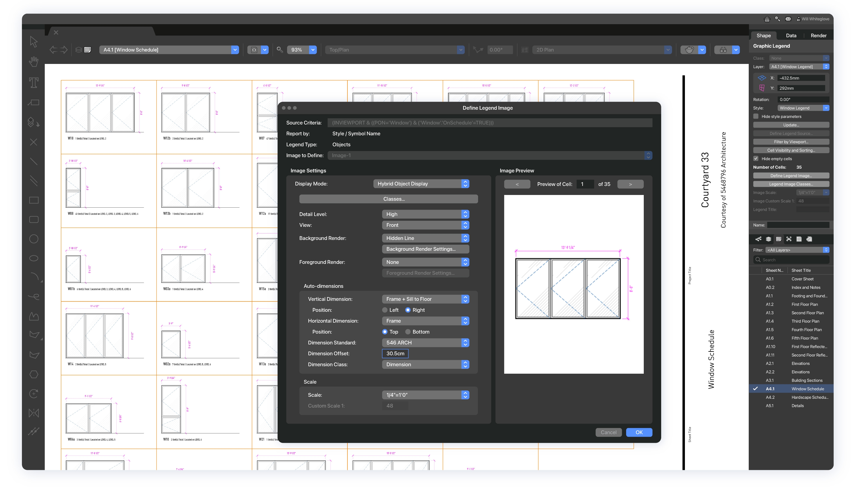The image size is (868, 488).
Task: Click the binoculars icon in the view bar
Action: pyautogui.click(x=723, y=50)
